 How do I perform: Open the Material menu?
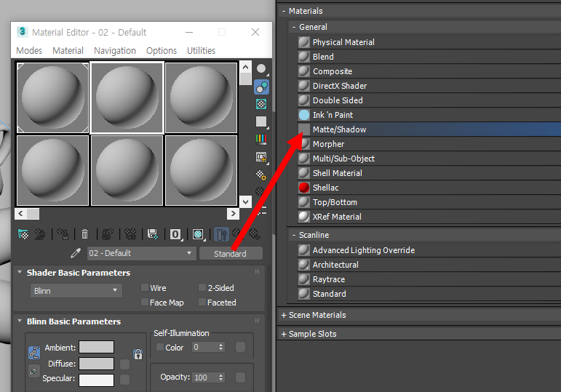[68, 51]
